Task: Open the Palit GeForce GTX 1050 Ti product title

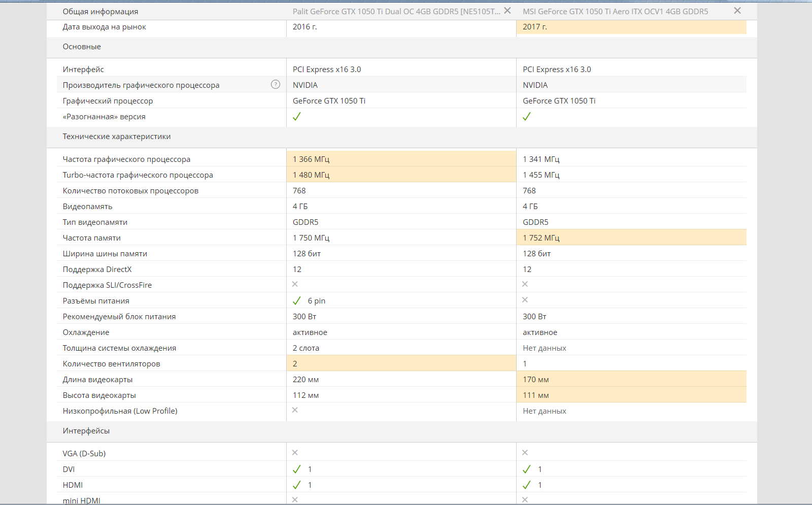Action: 396,11
